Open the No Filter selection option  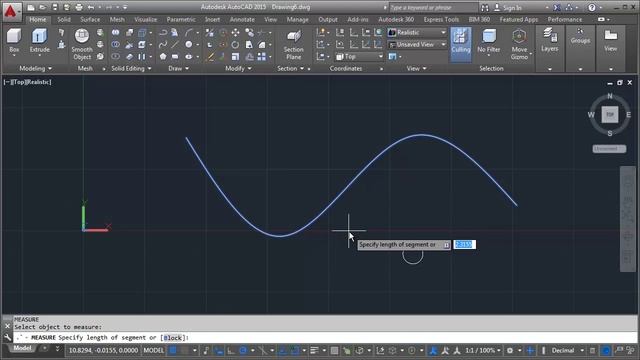[489, 41]
